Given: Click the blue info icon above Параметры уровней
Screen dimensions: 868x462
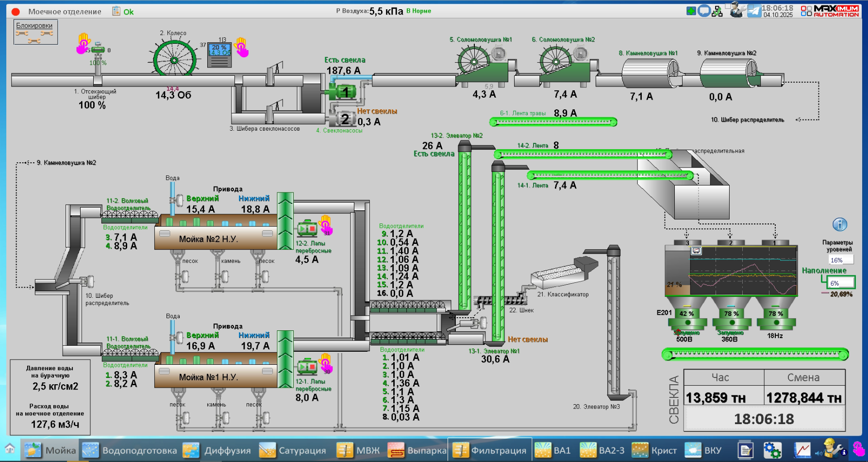Looking at the screenshot, I should [839, 224].
